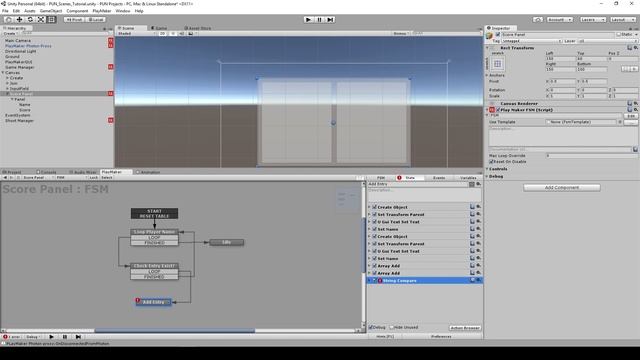Disable the first Set Name action checkbox

pos(375,229)
